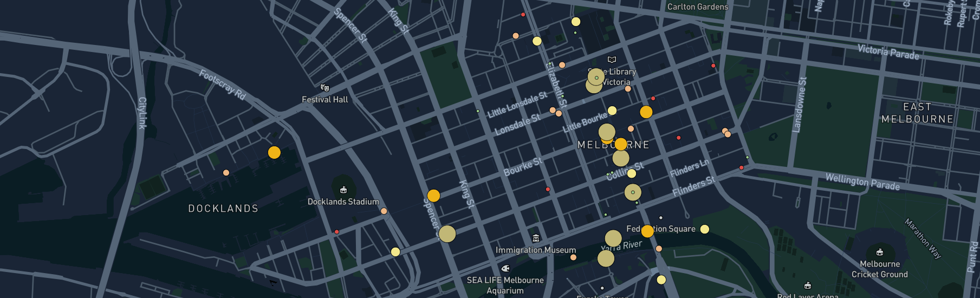Image resolution: width=980 pixels, height=298 pixels.
Task: Click yellow marker below Carlton Gardens label
Action: [576, 22]
